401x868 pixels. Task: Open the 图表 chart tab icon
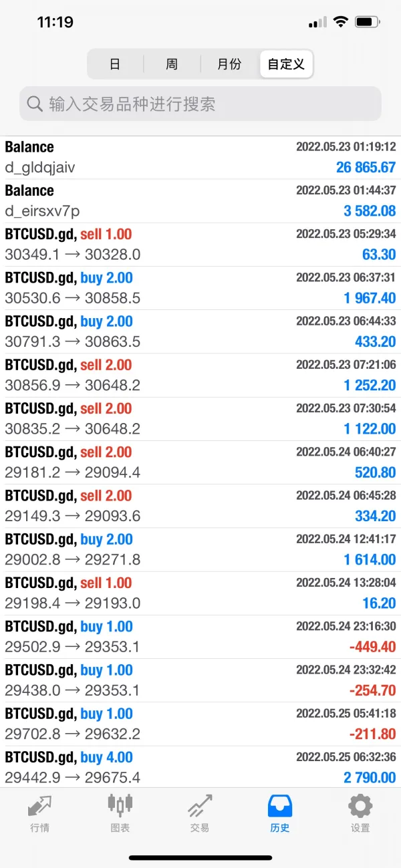[120, 805]
